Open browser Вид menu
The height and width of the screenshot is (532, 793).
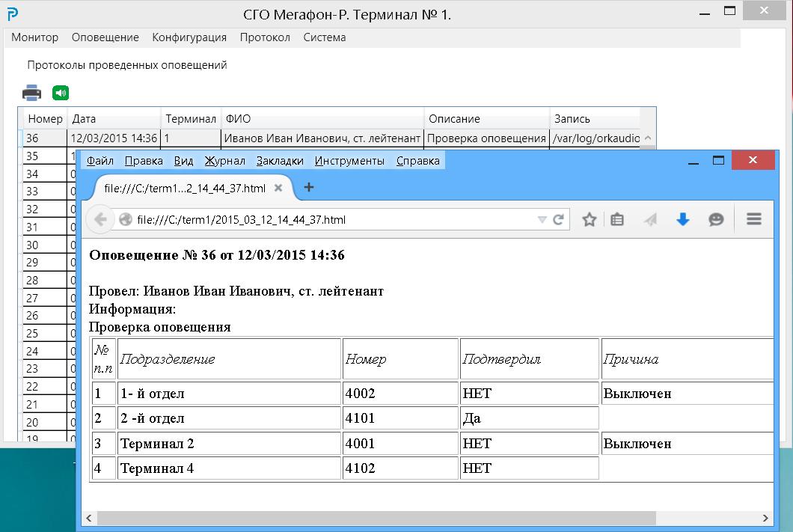point(183,161)
